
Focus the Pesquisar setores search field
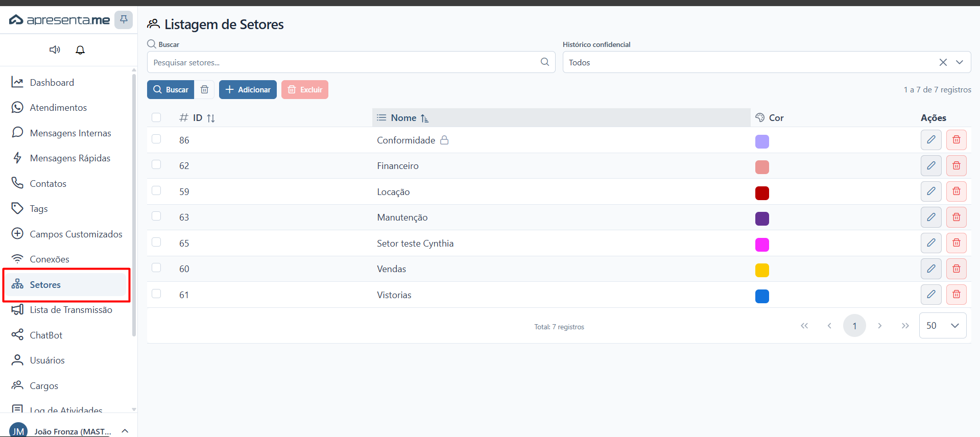tap(351, 62)
